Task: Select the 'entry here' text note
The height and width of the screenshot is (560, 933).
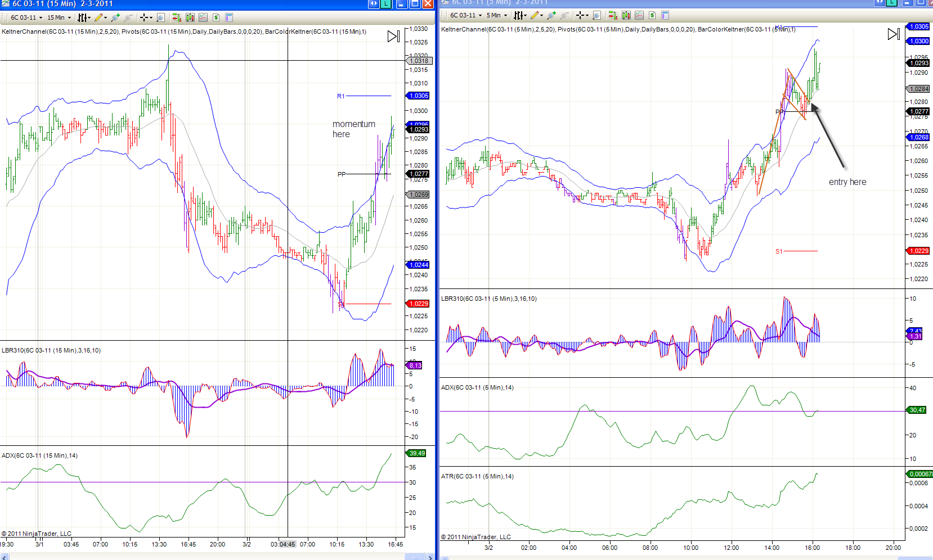Action: 847,182
